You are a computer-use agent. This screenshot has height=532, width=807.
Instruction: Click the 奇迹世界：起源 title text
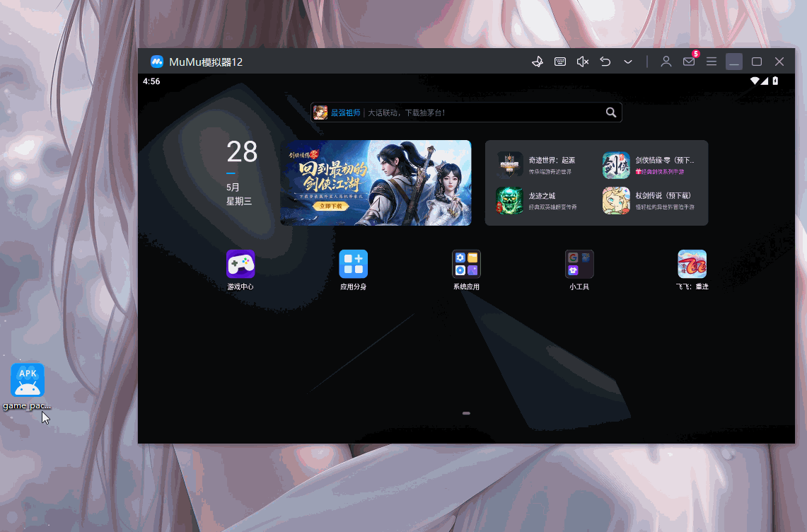(x=552, y=160)
